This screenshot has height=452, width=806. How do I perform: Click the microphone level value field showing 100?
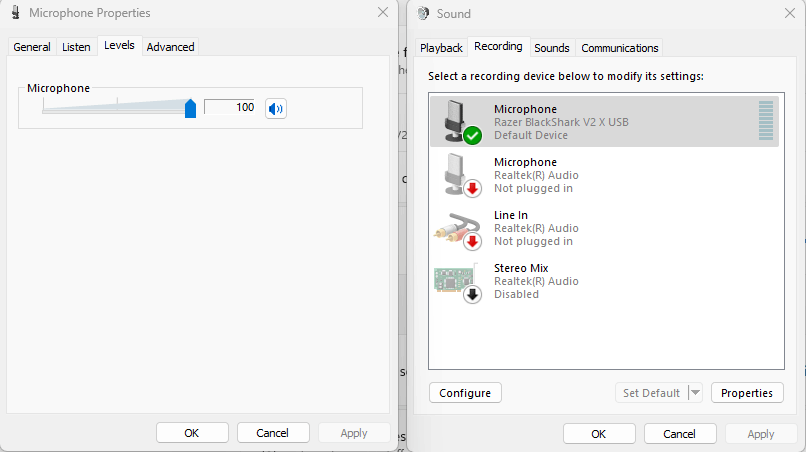230,107
